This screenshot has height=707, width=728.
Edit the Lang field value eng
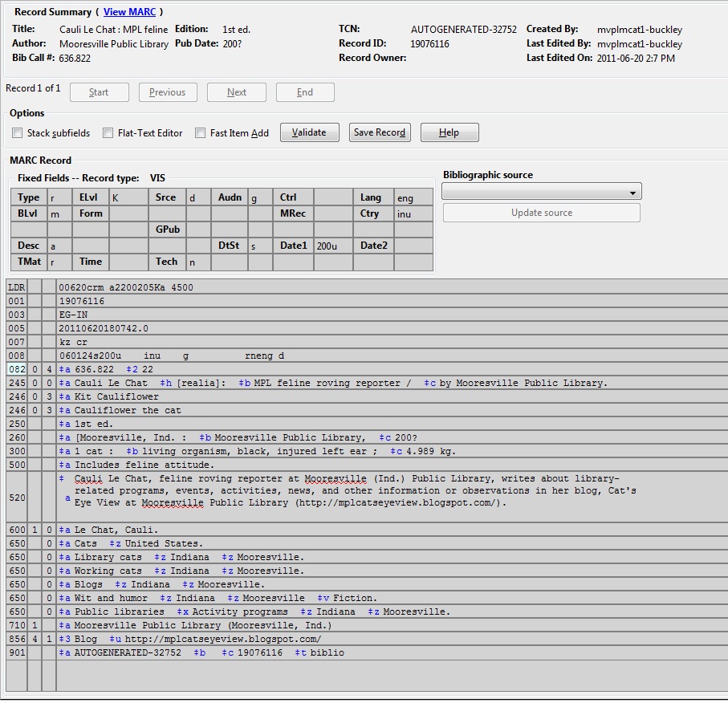click(413, 197)
